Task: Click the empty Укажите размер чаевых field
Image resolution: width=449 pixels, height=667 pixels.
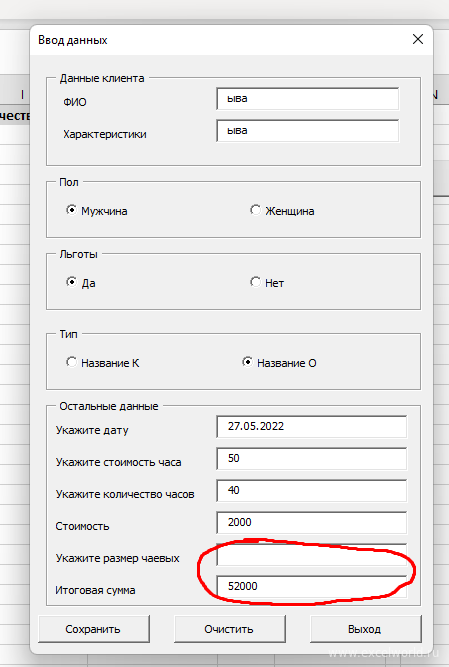Action: pos(311,554)
